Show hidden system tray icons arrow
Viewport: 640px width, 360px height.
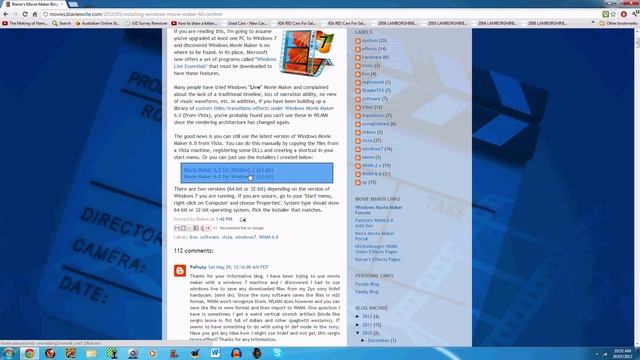597,353
